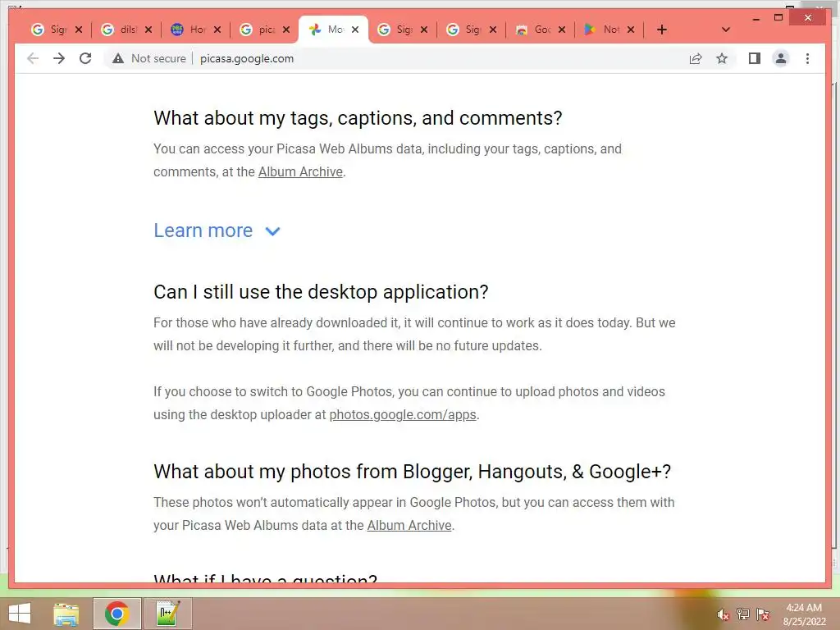The image size is (840, 630).
Task: Open the Not secure site info warning
Action: click(x=149, y=58)
